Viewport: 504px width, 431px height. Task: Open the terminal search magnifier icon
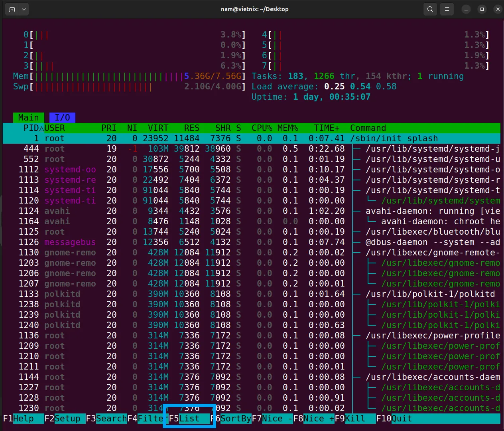pos(430,9)
